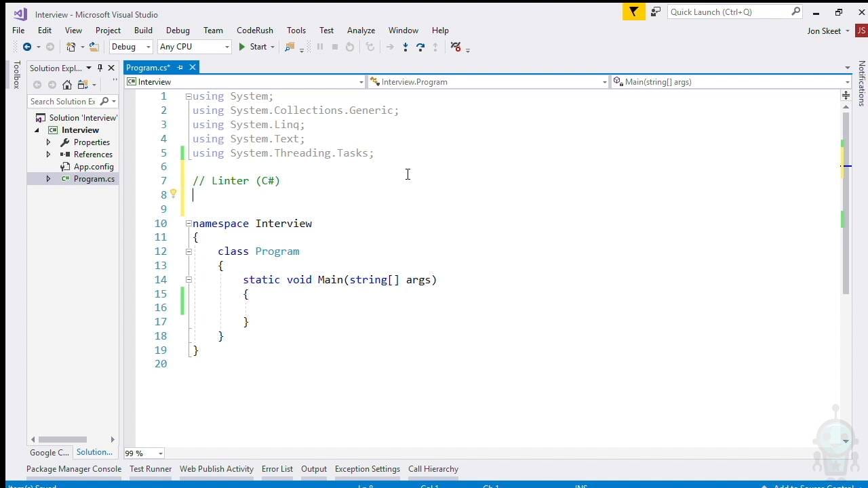
Task: Open the lightbulb quick actions on line 8
Action: [174, 195]
